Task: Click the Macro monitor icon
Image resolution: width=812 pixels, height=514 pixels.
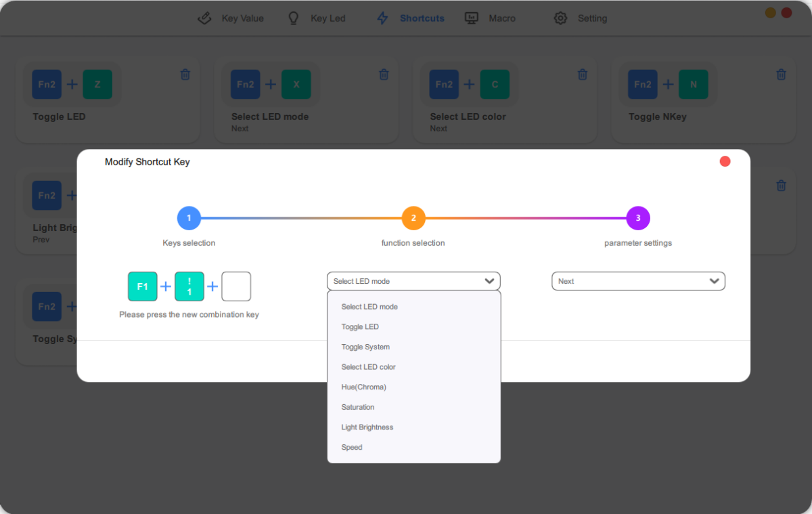Action: 472,18
